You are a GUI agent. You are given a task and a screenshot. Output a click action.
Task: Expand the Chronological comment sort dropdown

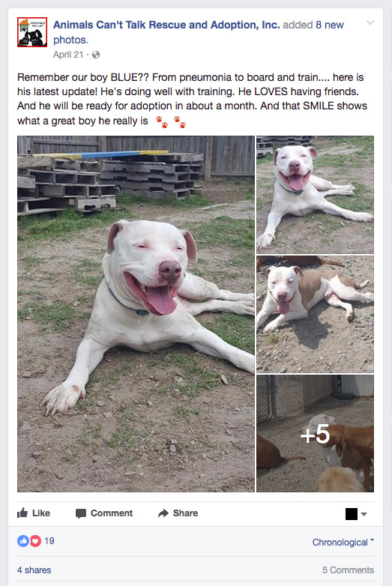pyautogui.click(x=343, y=542)
